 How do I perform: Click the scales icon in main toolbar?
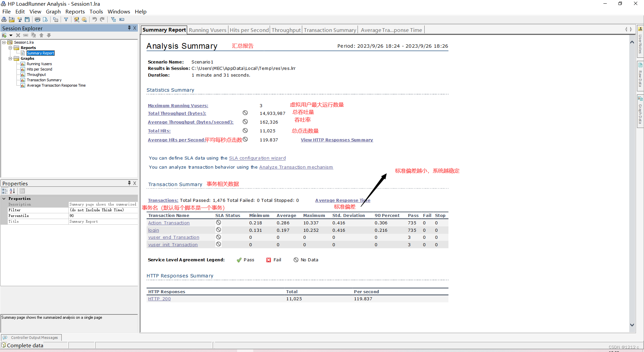coord(19,19)
